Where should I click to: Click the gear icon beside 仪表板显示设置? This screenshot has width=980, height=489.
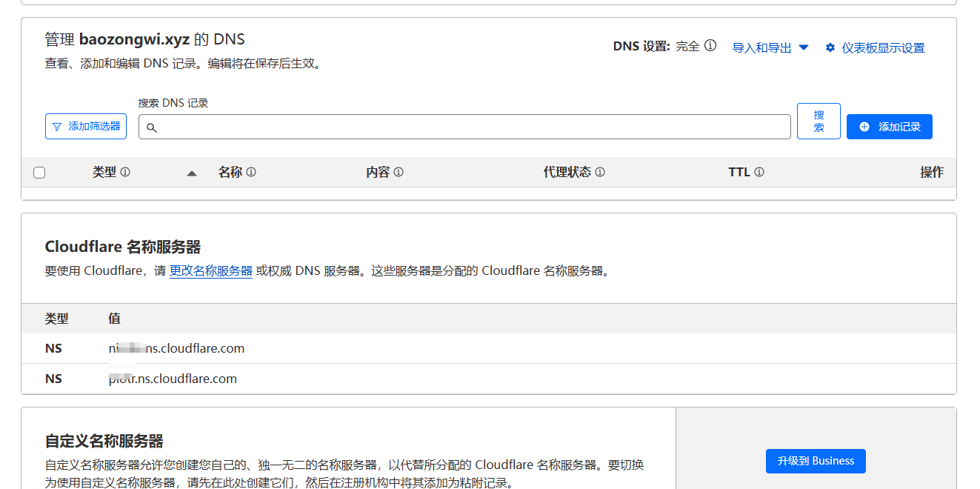(830, 47)
